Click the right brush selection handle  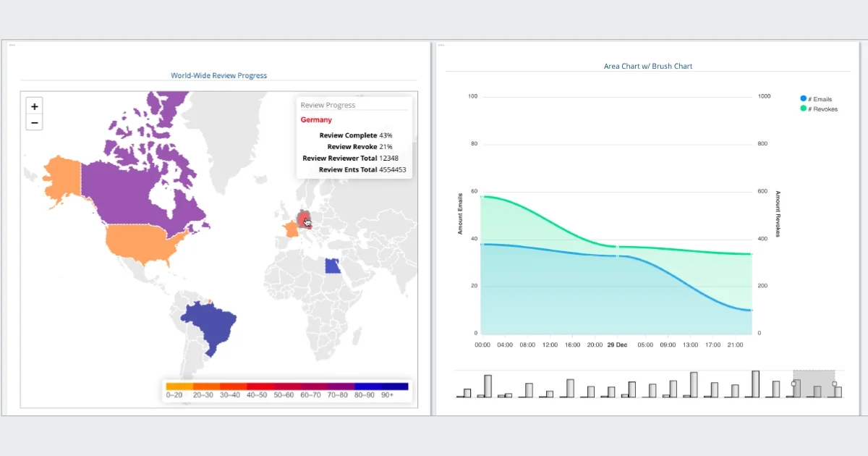pyautogui.click(x=835, y=384)
